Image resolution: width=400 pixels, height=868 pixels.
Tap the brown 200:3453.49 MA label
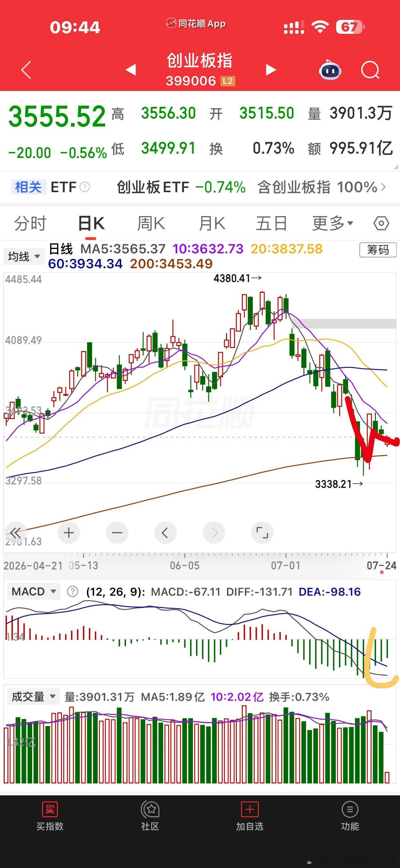click(171, 264)
